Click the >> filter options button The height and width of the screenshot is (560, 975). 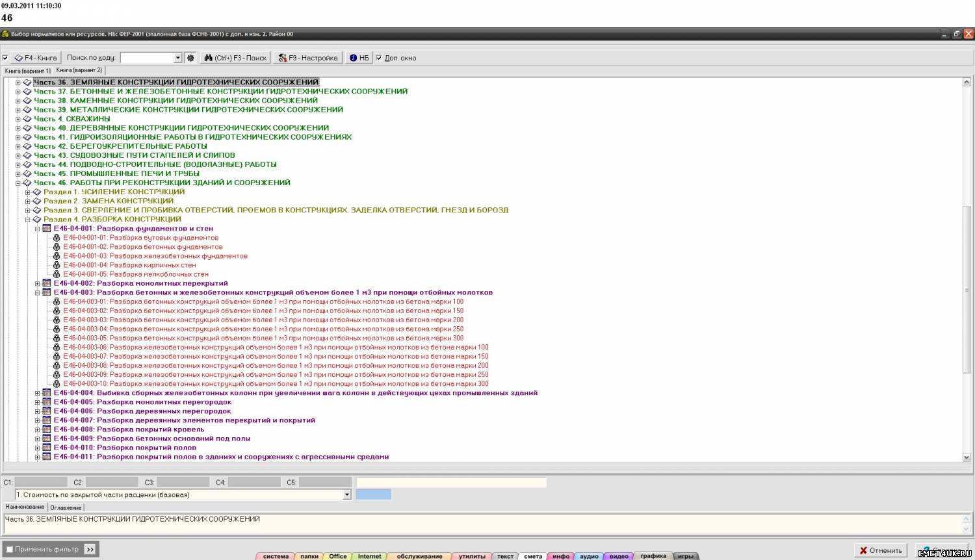pyautogui.click(x=90, y=549)
